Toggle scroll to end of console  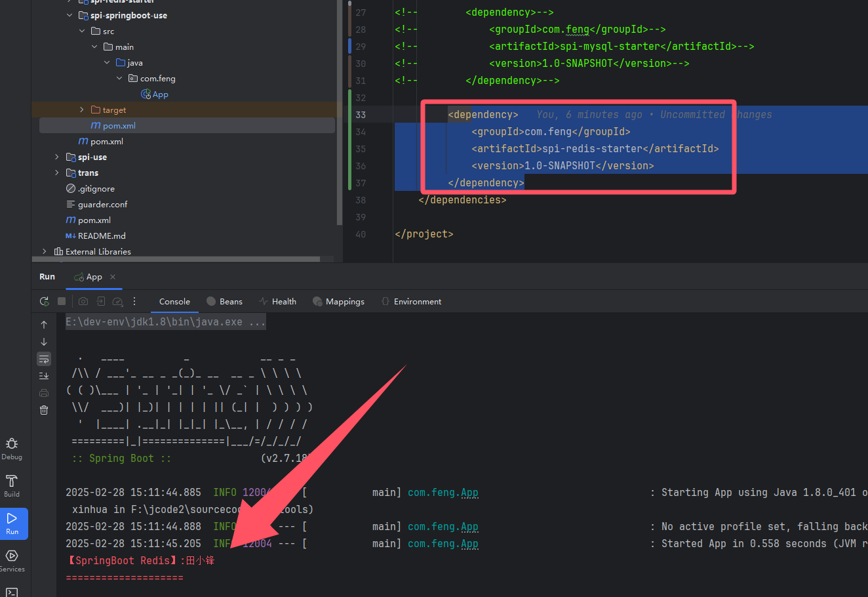coord(44,376)
